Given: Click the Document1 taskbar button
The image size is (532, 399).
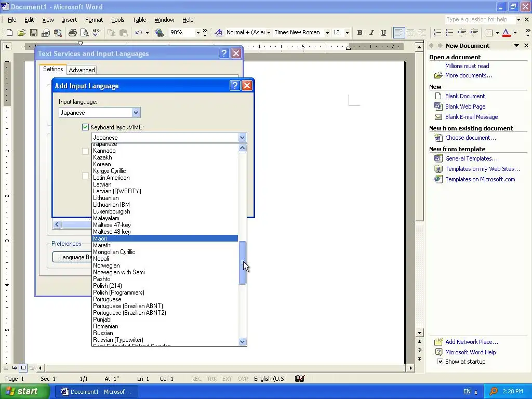Looking at the screenshot, I should pyautogui.click(x=96, y=392).
